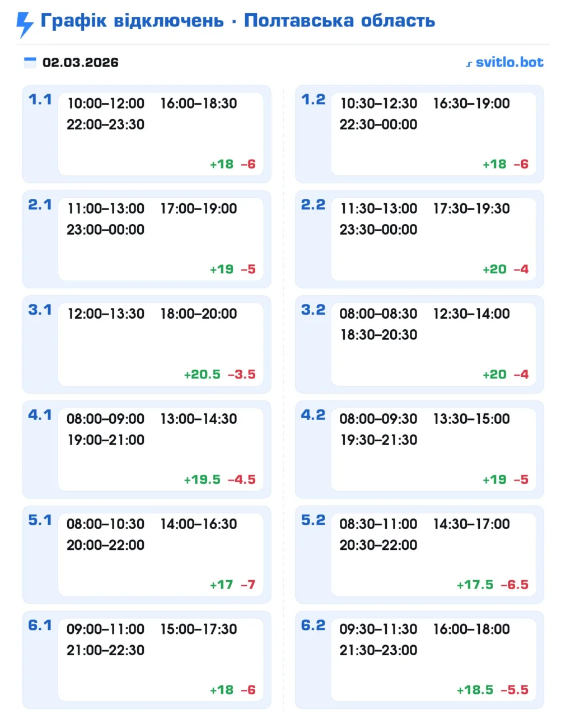Click the 18:00–20:00 slot in group 3.1
The width and height of the screenshot is (566, 728).
tap(199, 314)
